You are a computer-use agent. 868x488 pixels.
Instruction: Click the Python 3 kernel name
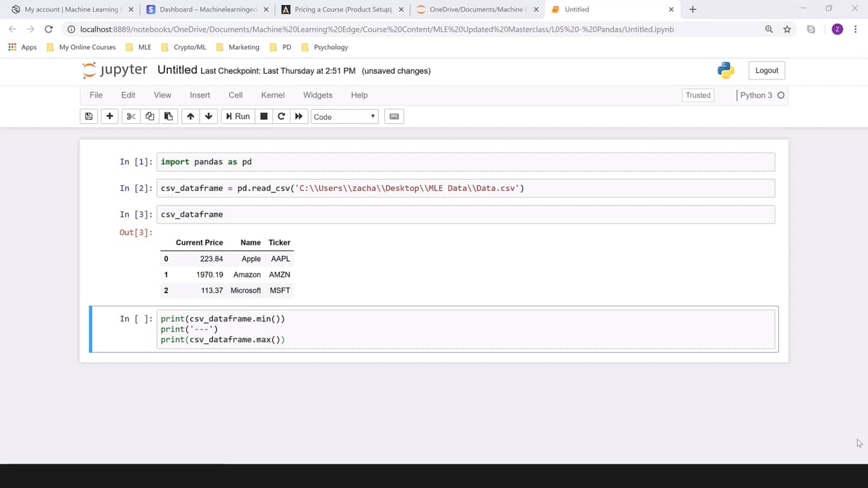[756, 95]
